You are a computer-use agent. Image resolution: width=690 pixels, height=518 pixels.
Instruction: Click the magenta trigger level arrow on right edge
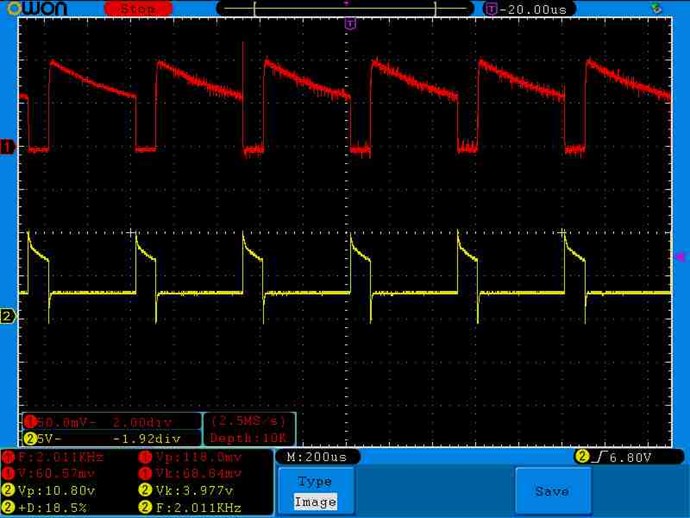[680, 256]
